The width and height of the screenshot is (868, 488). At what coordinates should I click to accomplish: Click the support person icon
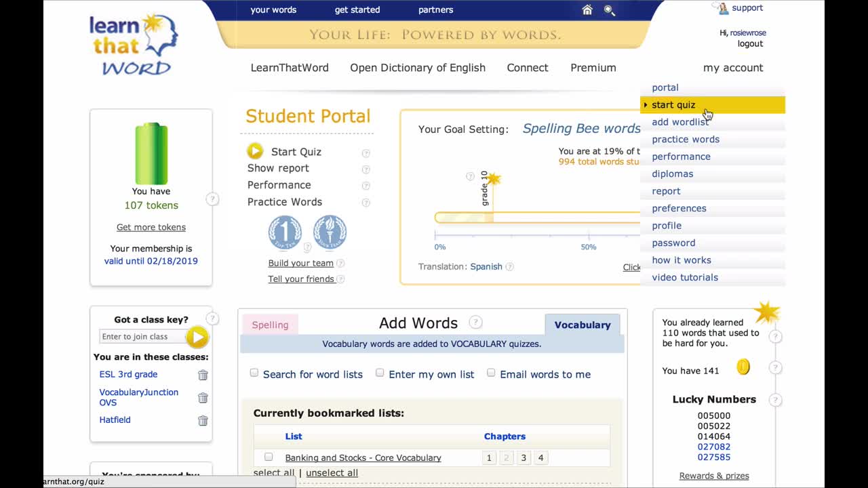click(723, 8)
